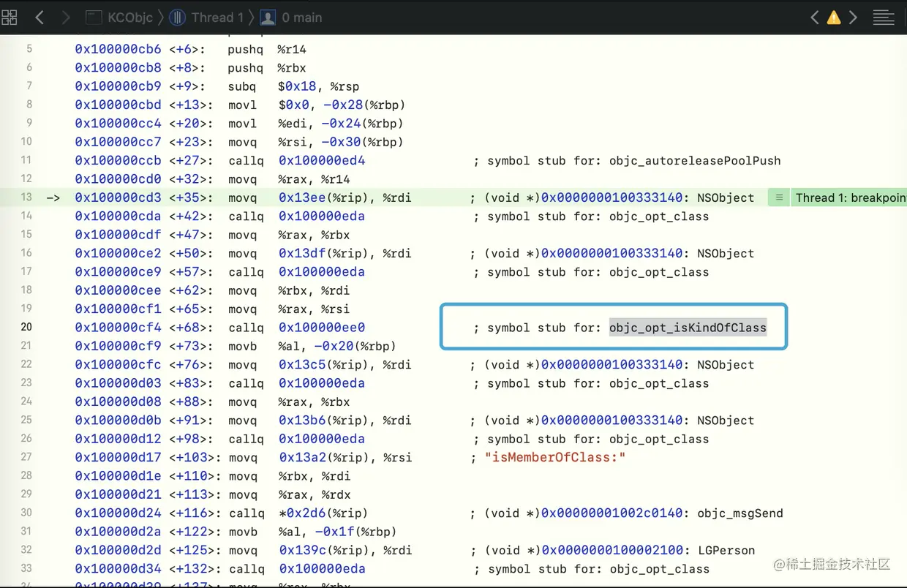Image resolution: width=907 pixels, height=588 pixels.
Task: Click operand 0x13a2(%rip), %rsi
Action: point(345,458)
